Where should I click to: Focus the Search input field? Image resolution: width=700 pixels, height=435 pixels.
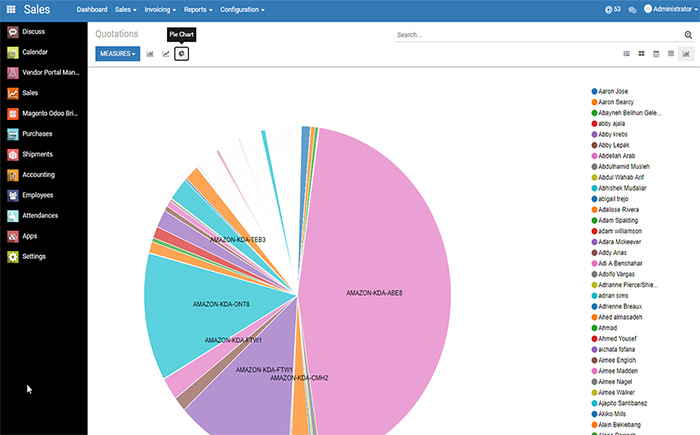pyautogui.click(x=538, y=35)
